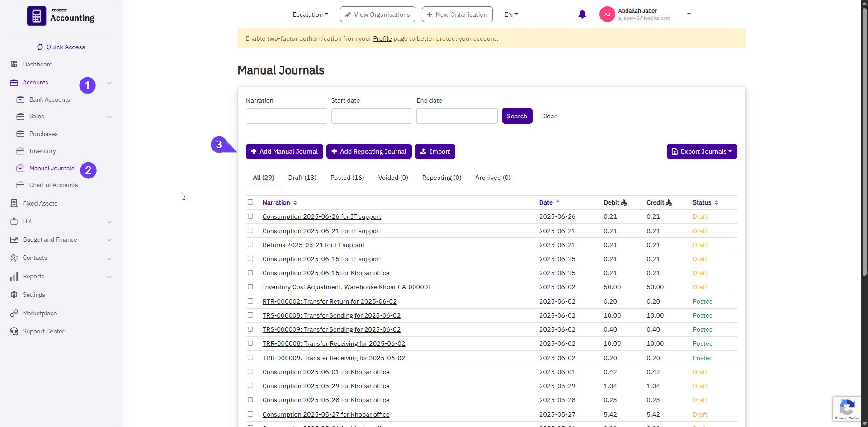Switch to the Draft (13) tab
Image resolution: width=868 pixels, height=427 pixels.
(302, 178)
